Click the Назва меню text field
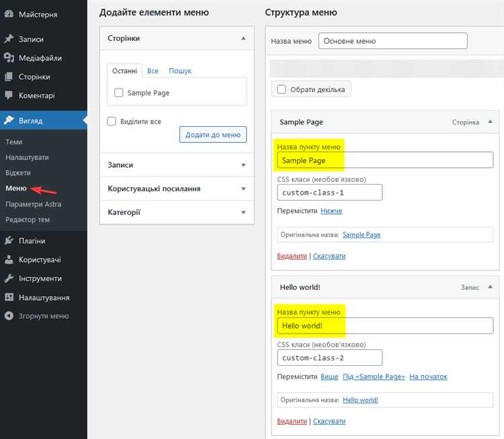The image size is (504, 439). click(x=392, y=41)
